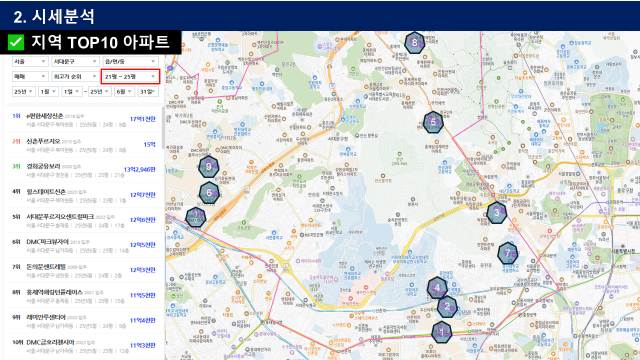The width and height of the screenshot is (640, 360).
Task: Open the end year 25년 dropdown
Action: pyautogui.click(x=100, y=91)
